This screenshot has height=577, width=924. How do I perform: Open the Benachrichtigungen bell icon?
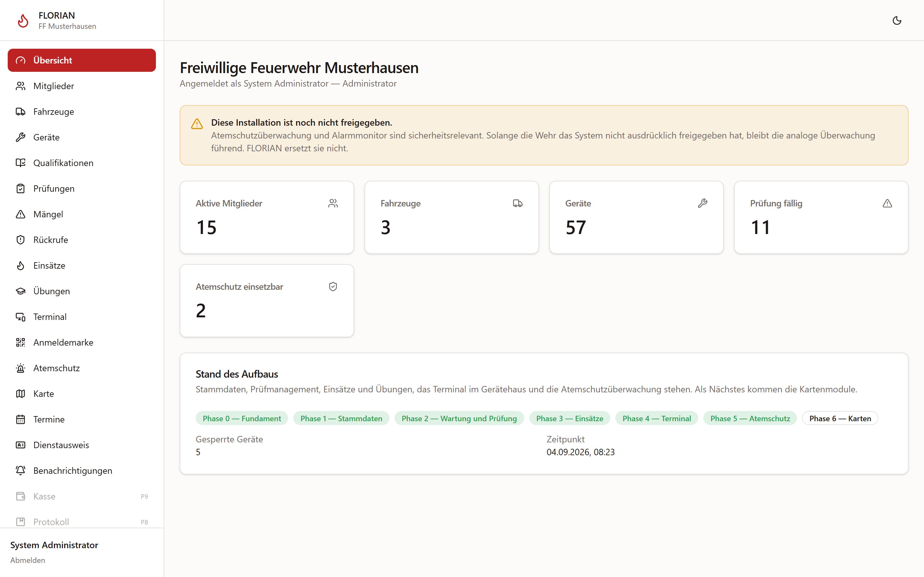pos(21,471)
